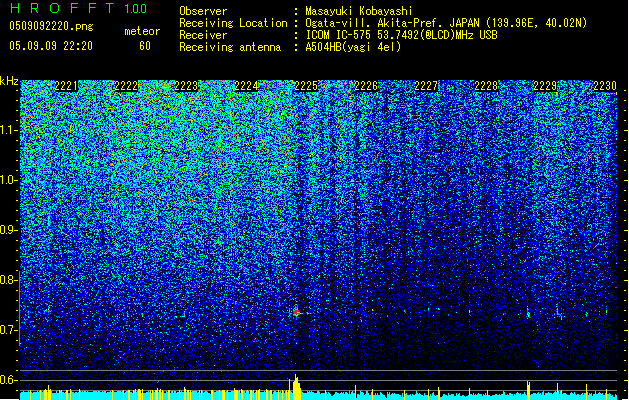
Task: Click the 2229 time marker
Action: click(x=545, y=86)
